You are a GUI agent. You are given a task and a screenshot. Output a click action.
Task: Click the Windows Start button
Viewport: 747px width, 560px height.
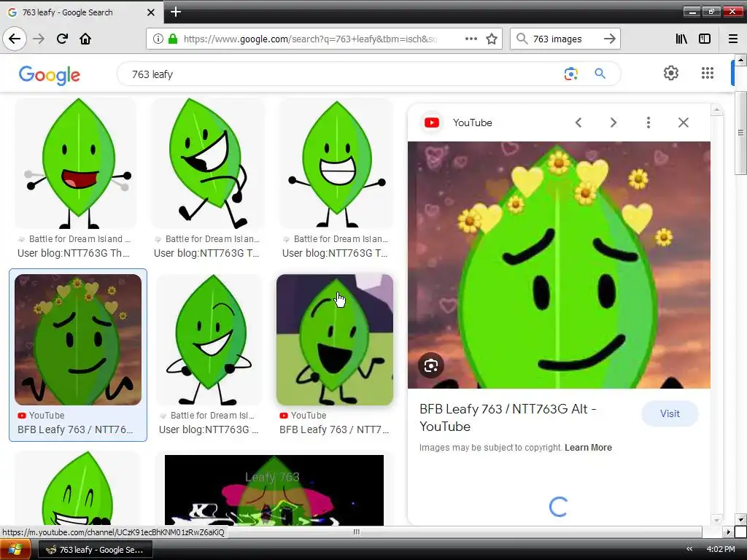(15, 550)
